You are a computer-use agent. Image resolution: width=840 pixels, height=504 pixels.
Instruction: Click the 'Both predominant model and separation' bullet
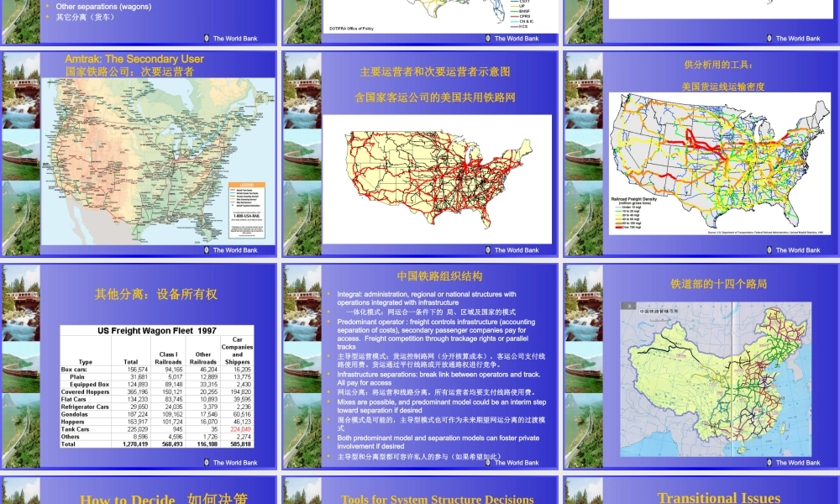pyautogui.click(x=438, y=442)
